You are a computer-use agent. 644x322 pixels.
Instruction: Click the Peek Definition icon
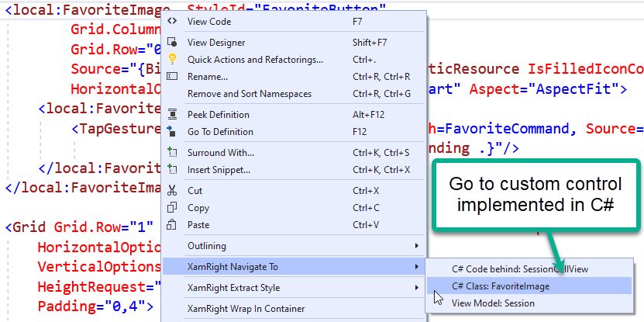(x=172, y=114)
